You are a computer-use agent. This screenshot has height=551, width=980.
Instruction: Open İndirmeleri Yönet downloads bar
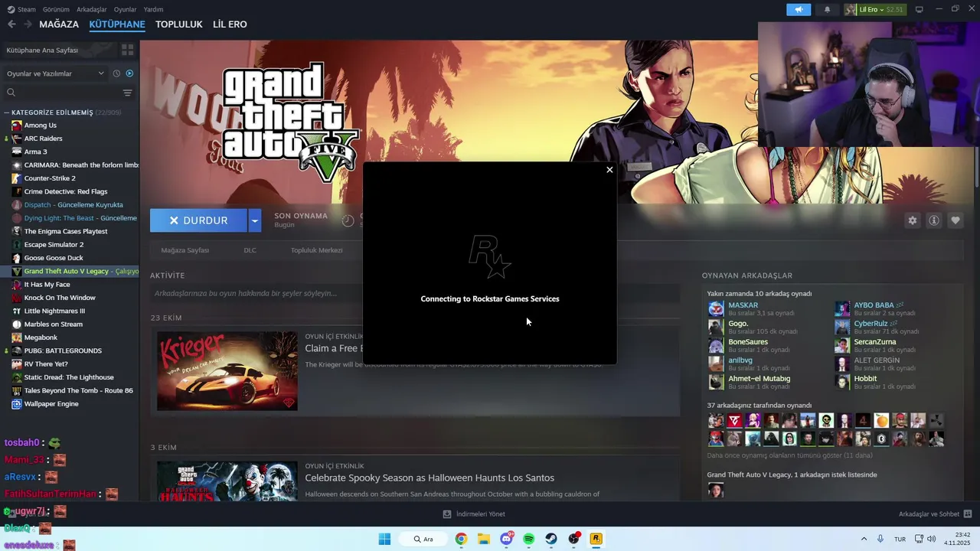[474, 514]
